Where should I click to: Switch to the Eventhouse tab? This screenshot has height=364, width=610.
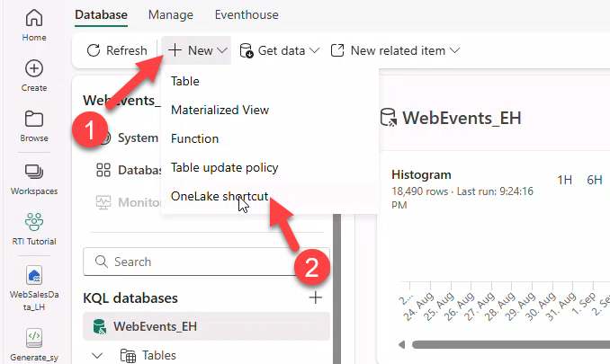point(247,15)
